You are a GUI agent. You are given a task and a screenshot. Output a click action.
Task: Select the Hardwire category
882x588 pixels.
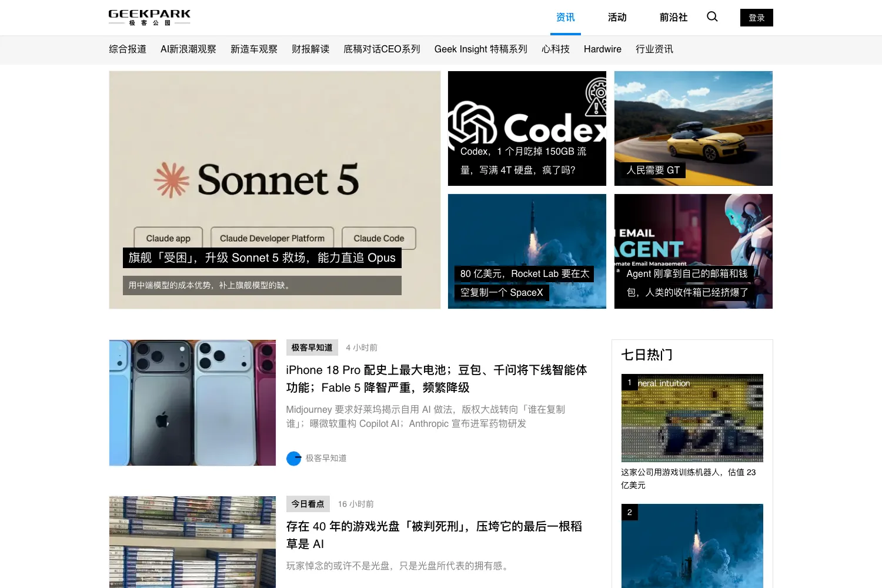[603, 49]
